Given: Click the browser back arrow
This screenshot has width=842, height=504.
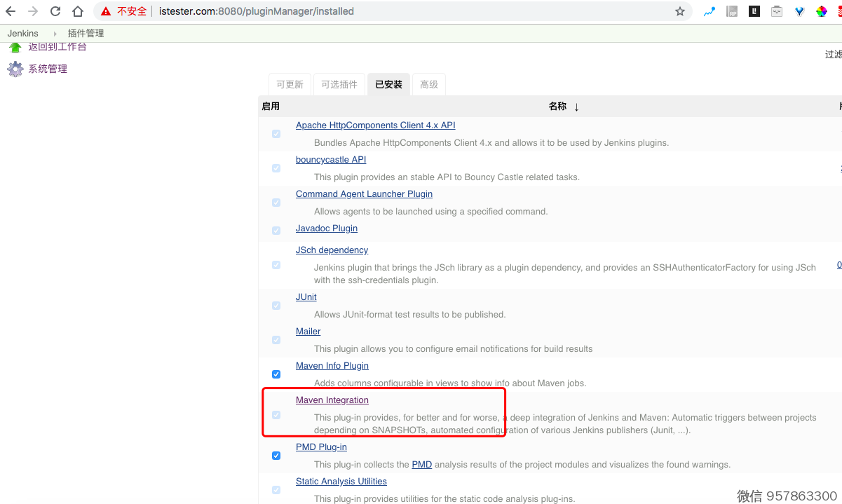Looking at the screenshot, I should point(11,11).
